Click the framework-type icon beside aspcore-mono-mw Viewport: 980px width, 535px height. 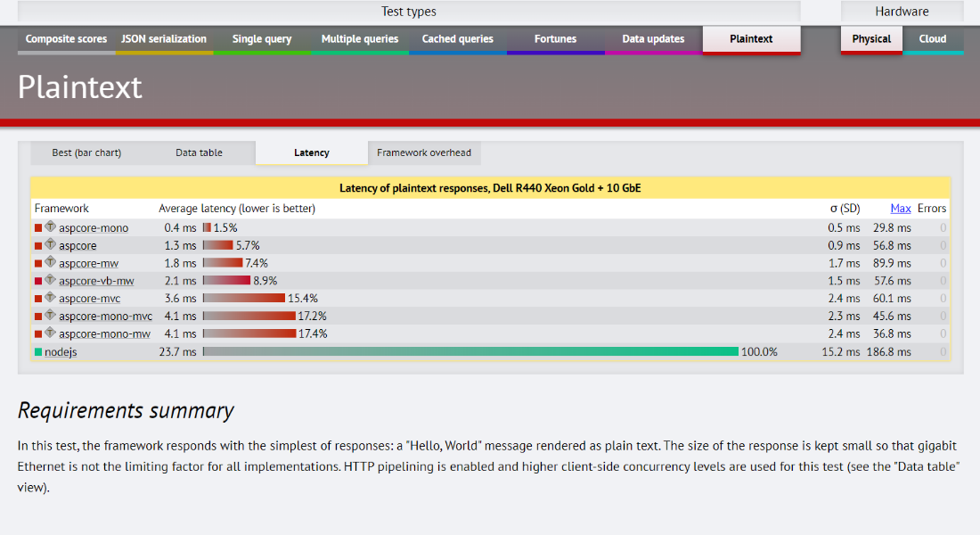tap(50, 333)
